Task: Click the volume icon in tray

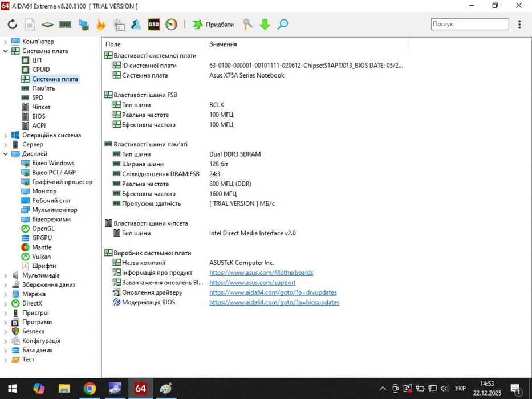Action: pos(445,389)
